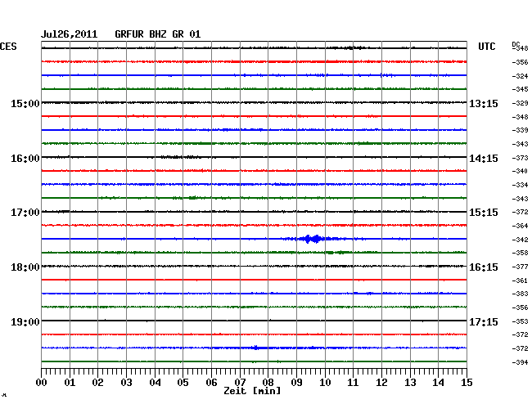Viewport: 532px width, 404px height.
Task: Select minute tick label 00
Action: click(x=42, y=383)
